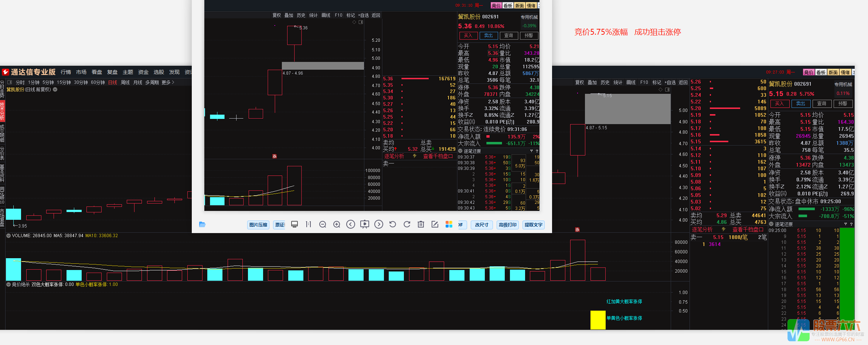Open 选股 menu
The width and height of the screenshot is (868, 345).
pyautogui.click(x=159, y=72)
